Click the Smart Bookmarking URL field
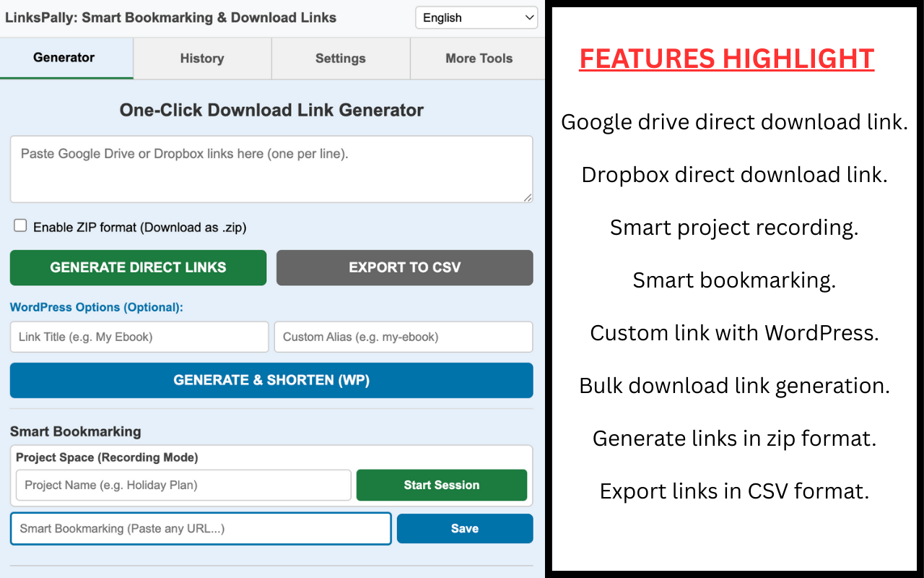 (201, 528)
